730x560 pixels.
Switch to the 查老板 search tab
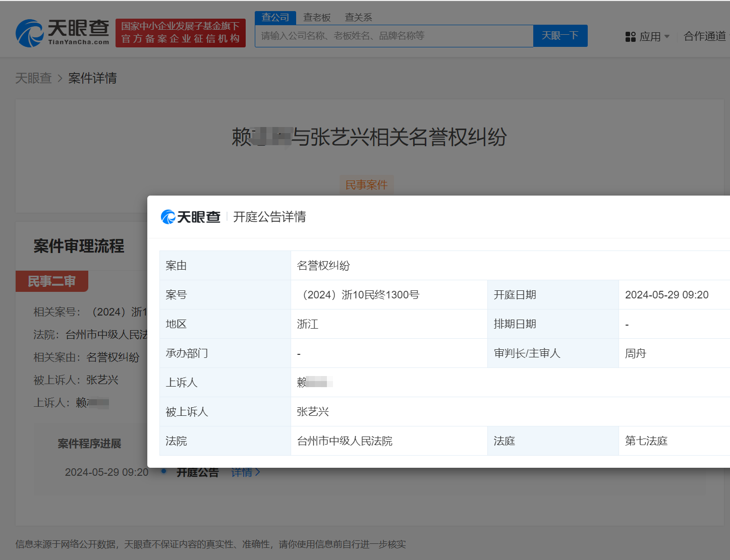[317, 17]
